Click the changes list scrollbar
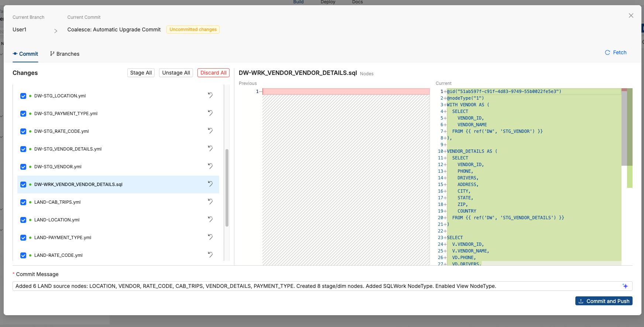 click(x=227, y=187)
